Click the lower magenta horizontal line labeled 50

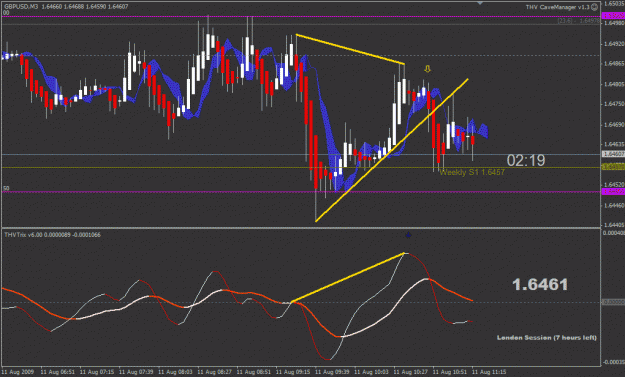click(x=301, y=192)
